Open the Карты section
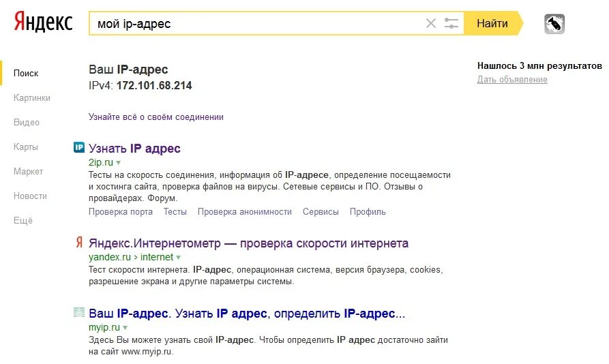The height and width of the screenshot is (364, 609). point(26,147)
